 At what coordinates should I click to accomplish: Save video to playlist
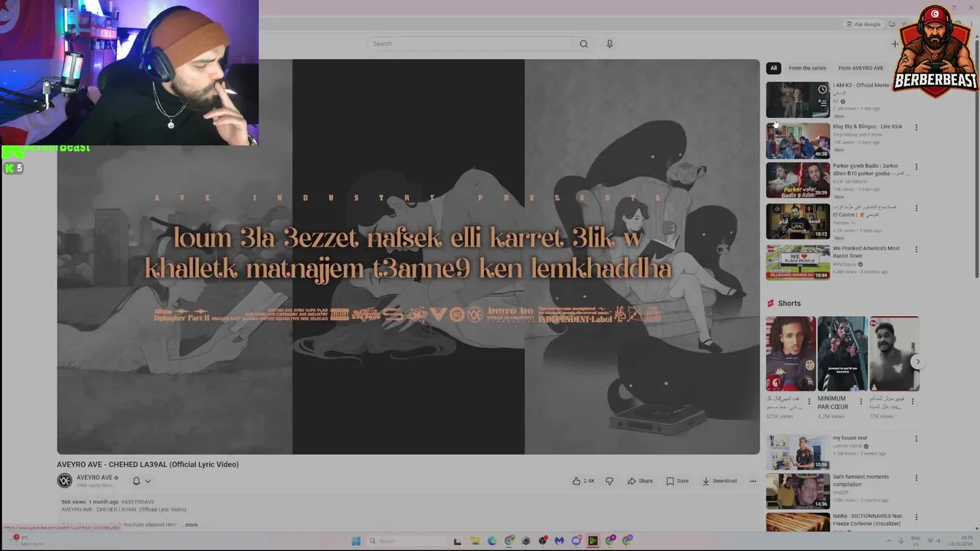678,481
